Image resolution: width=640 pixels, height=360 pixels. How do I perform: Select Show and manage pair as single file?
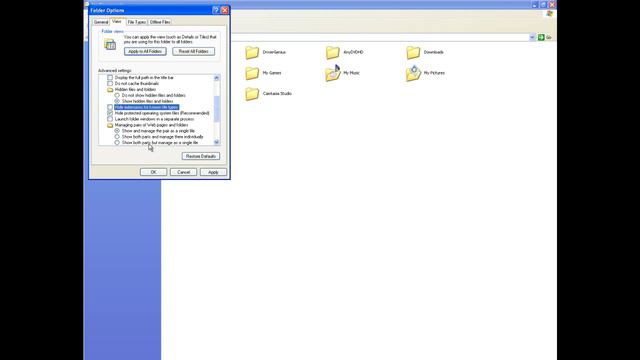[117, 131]
